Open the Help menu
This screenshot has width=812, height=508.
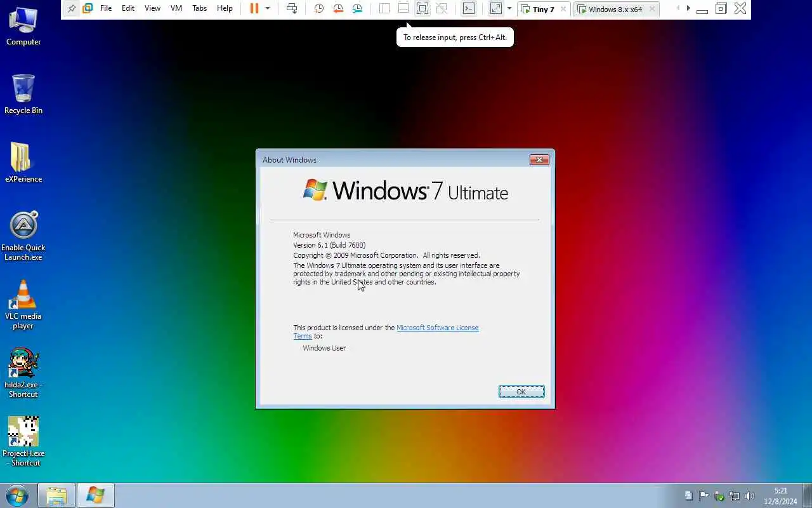(x=225, y=8)
